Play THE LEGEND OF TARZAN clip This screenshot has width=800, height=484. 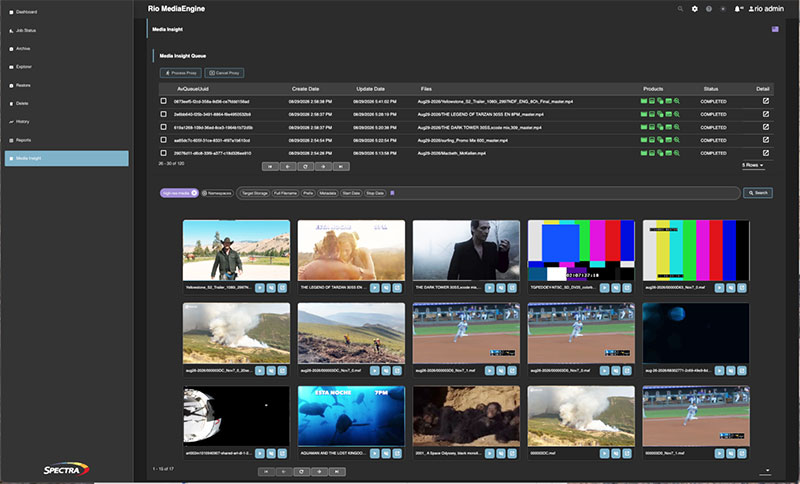375,288
